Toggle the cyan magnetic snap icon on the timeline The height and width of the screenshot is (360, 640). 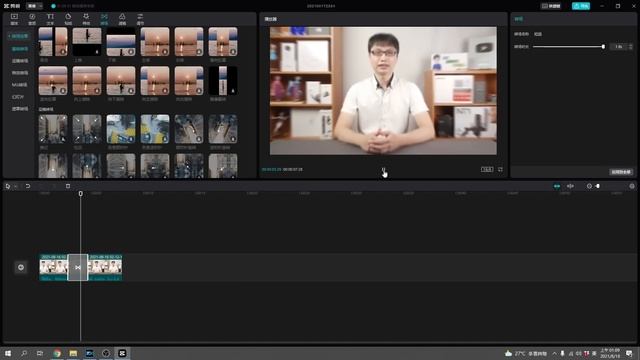pyautogui.click(x=557, y=186)
